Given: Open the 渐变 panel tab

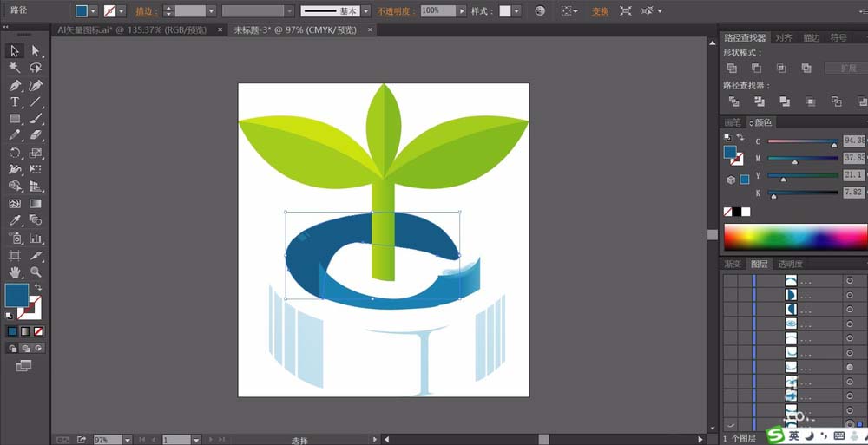Looking at the screenshot, I should (x=733, y=264).
